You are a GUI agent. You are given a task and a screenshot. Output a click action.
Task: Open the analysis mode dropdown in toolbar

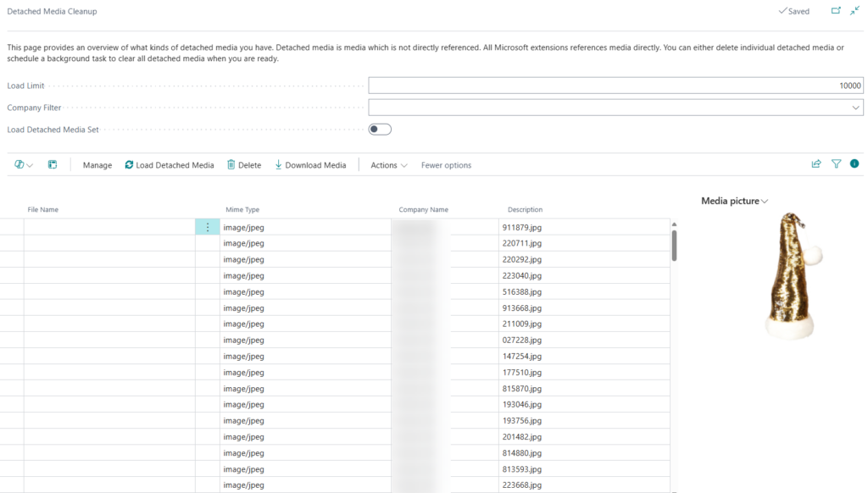coord(23,165)
